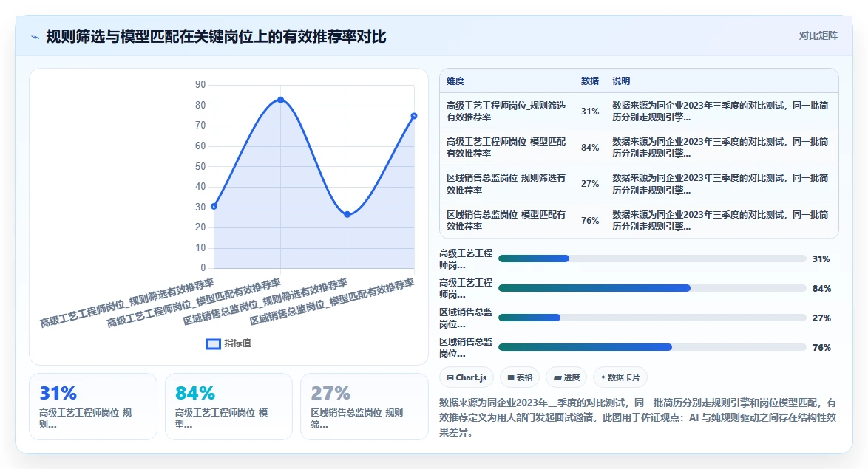Select table cell 高级工艺工程师岗位_规则筛选有效推荐率
The image size is (868, 469).
(x=506, y=112)
